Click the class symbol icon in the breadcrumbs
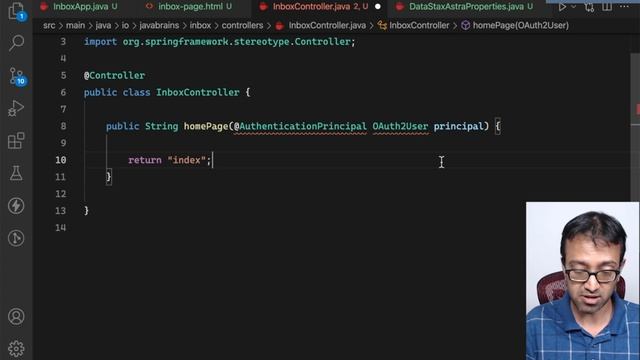Image resolution: width=640 pixels, height=360 pixels. [x=382, y=25]
